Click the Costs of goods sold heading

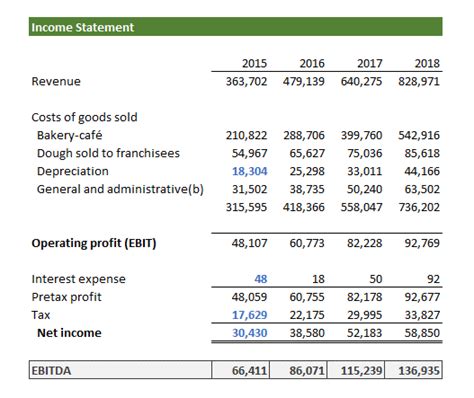click(84, 117)
